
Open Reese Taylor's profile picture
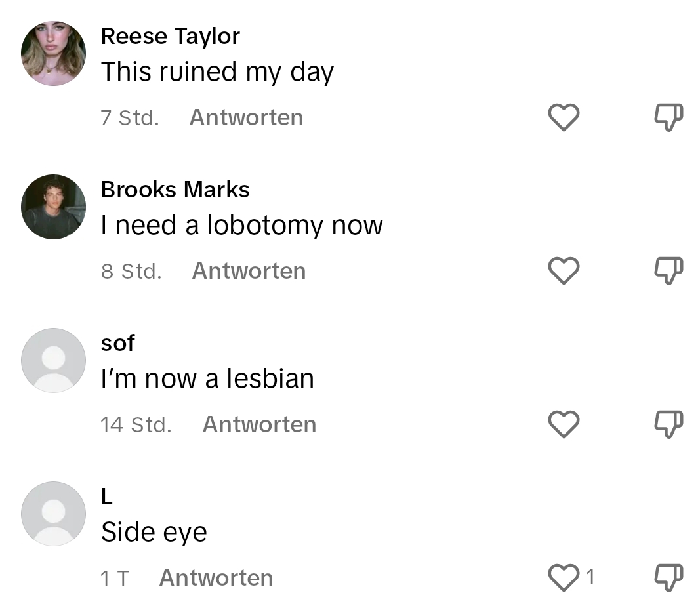tap(54, 54)
